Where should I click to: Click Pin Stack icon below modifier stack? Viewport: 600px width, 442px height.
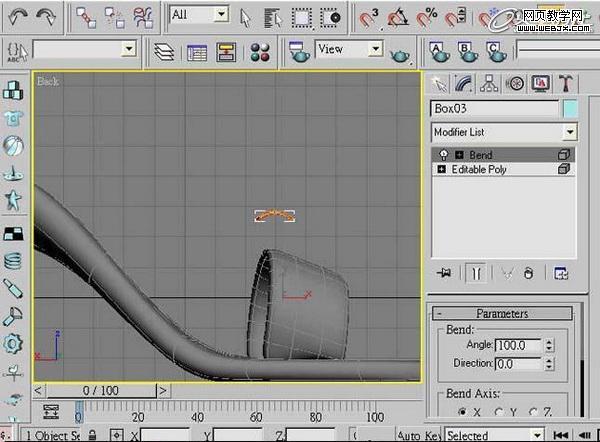[444, 273]
